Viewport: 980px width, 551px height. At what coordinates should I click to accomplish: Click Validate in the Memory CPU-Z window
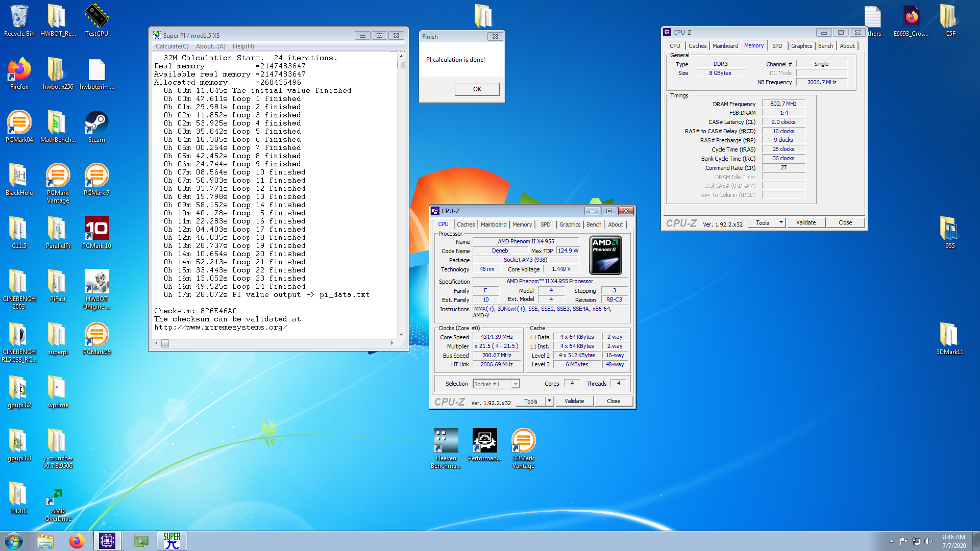(x=806, y=222)
